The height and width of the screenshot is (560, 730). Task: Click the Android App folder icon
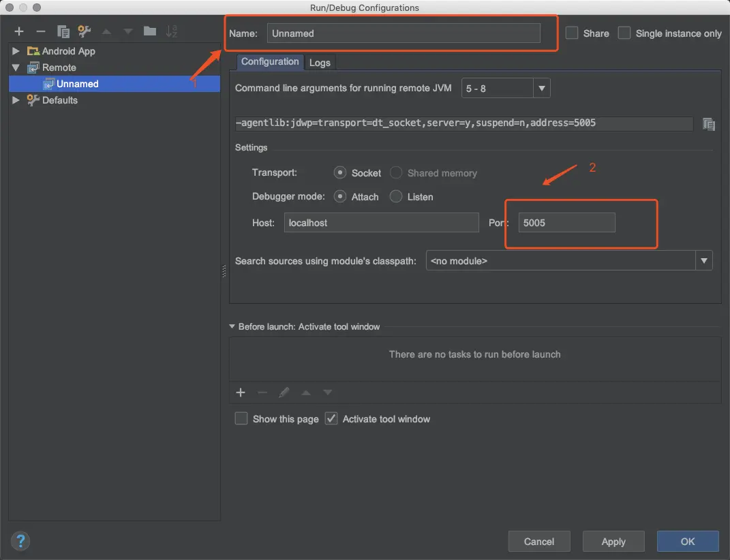(33, 51)
